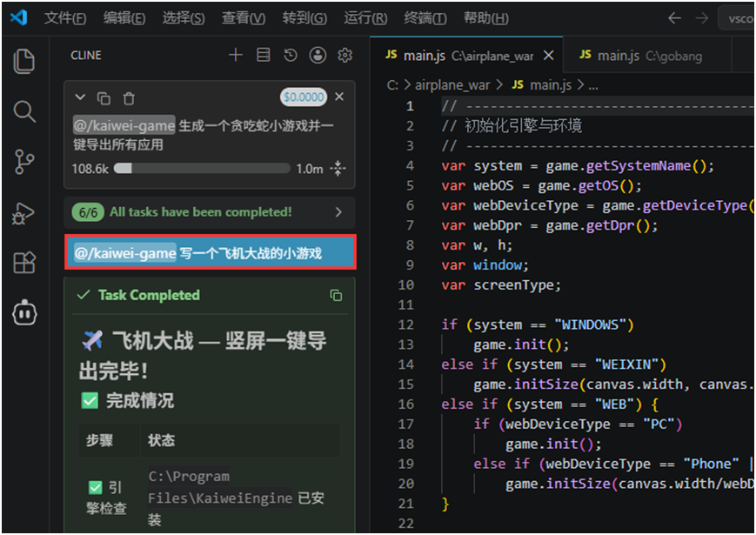756x535 pixels.
Task: Copy the task prompt text icon
Action: tap(104, 98)
